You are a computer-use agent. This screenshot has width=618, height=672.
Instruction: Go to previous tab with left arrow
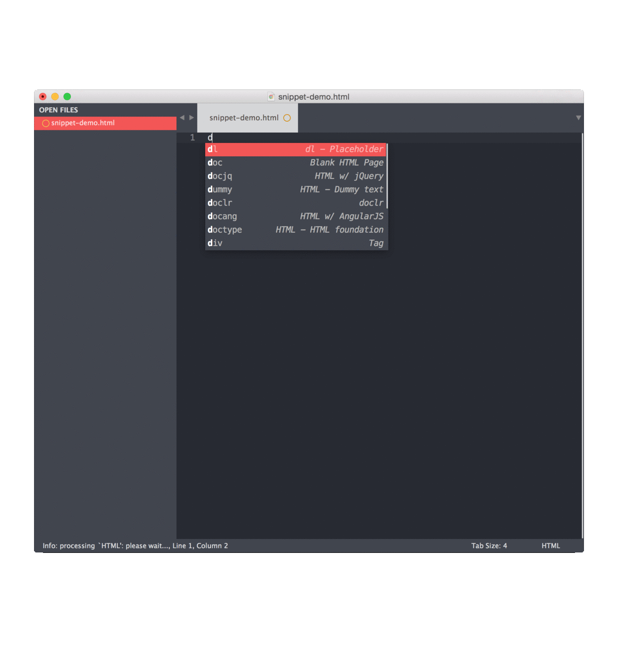(182, 118)
